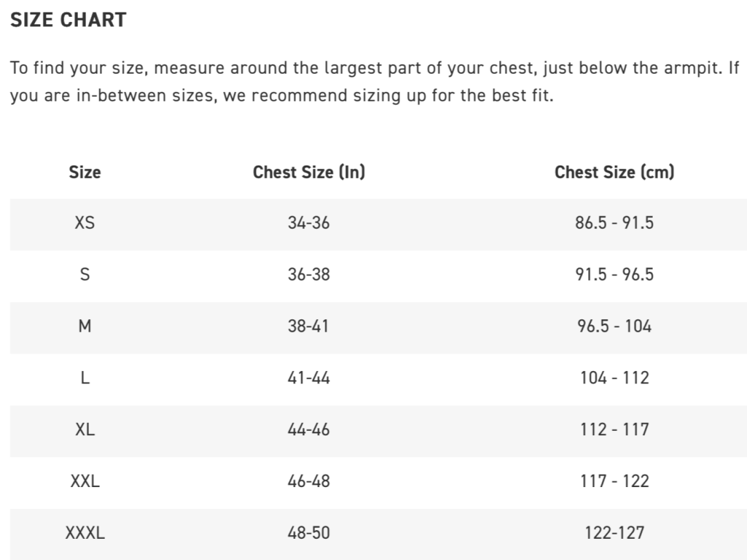Click the Size column header
Screen dimensions: 747x560
85,173
